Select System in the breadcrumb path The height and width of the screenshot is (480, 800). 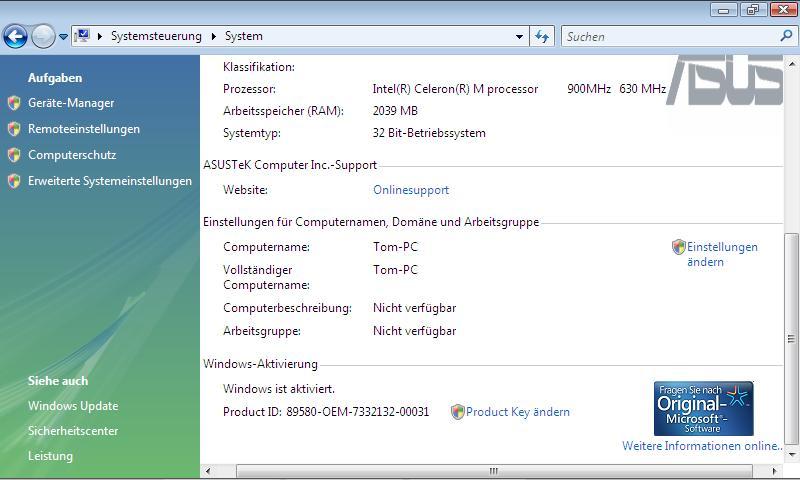click(x=244, y=36)
